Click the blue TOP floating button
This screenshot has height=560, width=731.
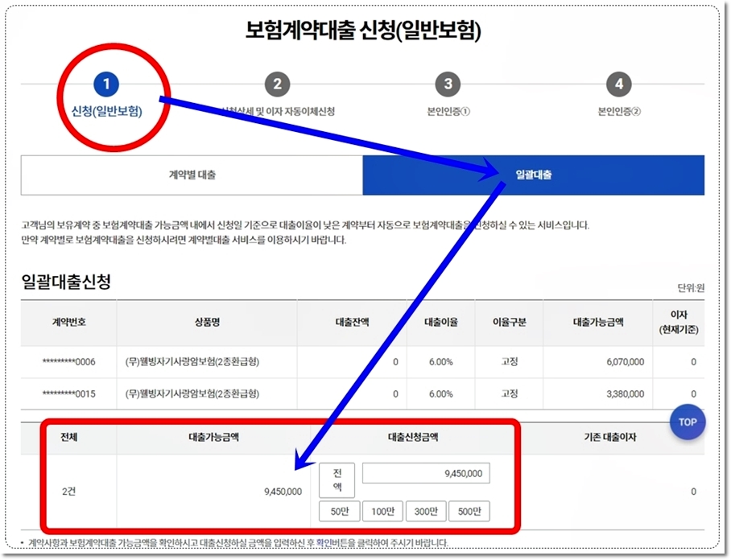point(687,422)
